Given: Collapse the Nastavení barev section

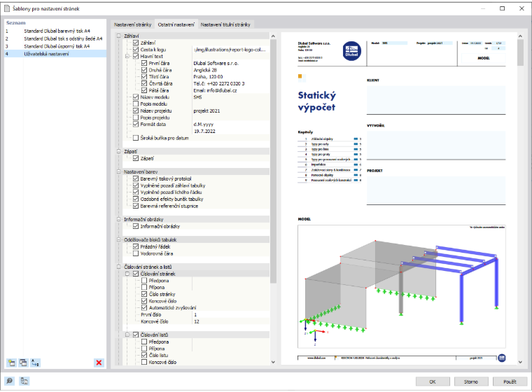Looking at the screenshot, I should pyautogui.click(x=119, y=171).
